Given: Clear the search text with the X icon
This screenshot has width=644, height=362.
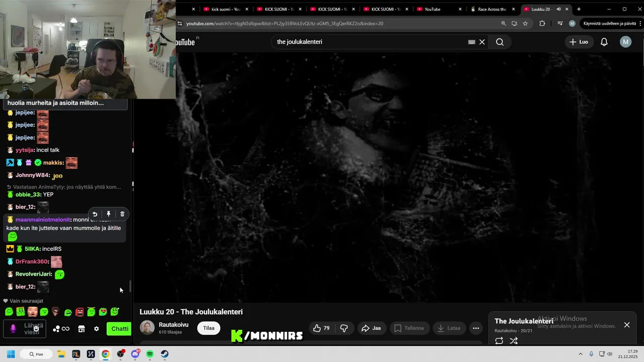Looking at the screenshot, I should coord(482,42).
